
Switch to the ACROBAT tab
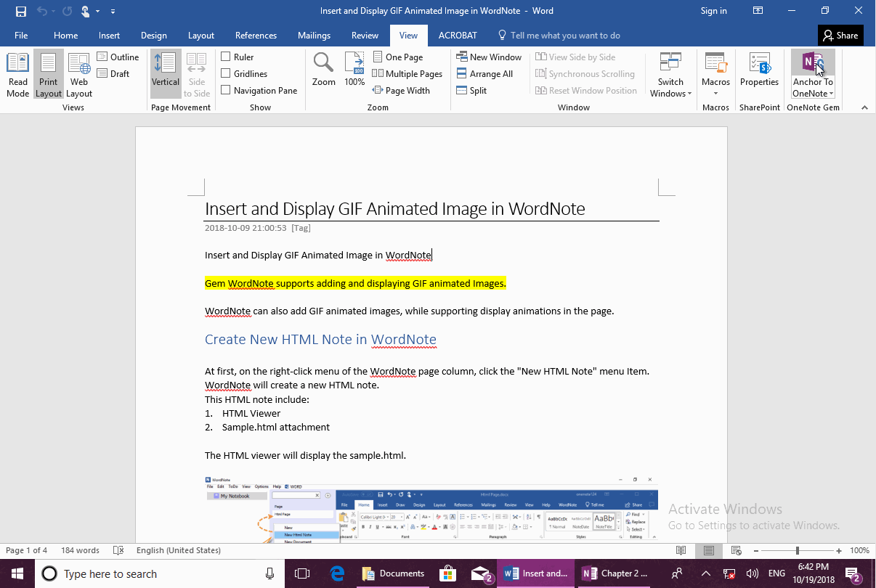pos(458,36)
